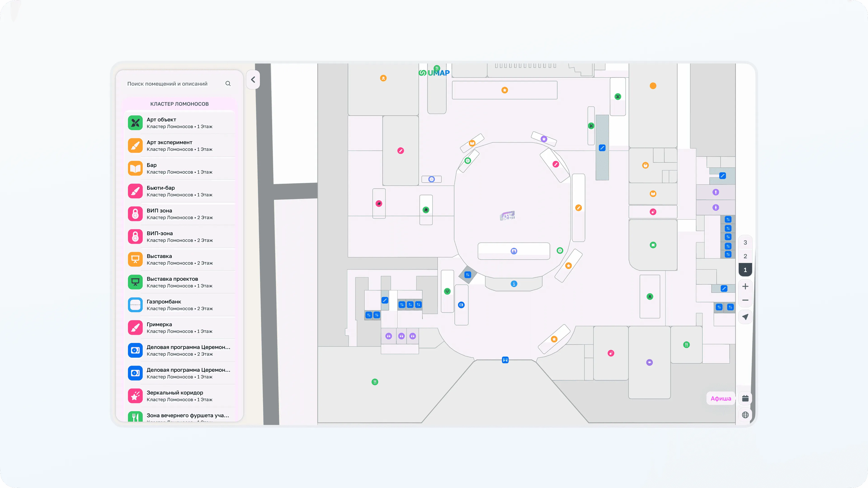The height and width of the screenshot is (488, 868).
Task: Click the search magnifier icon
Action: coord(228,84)
